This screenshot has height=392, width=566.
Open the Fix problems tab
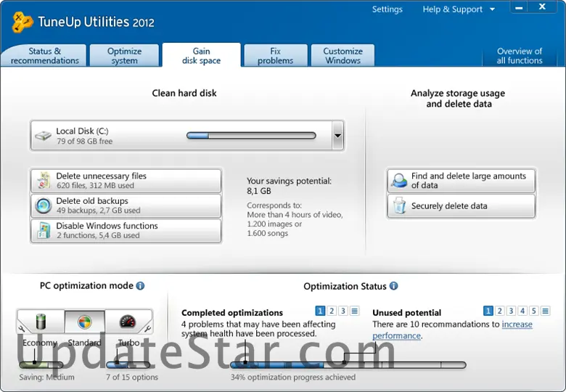(x=276, y=56)
